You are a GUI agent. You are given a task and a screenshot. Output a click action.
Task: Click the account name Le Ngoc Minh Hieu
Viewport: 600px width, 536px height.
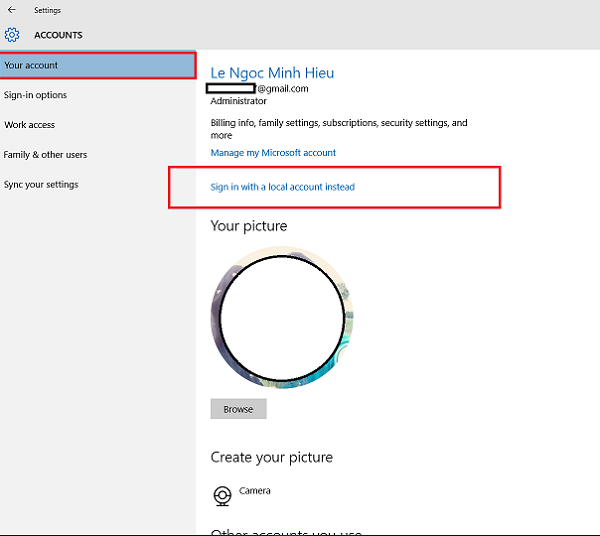point(272,73)
